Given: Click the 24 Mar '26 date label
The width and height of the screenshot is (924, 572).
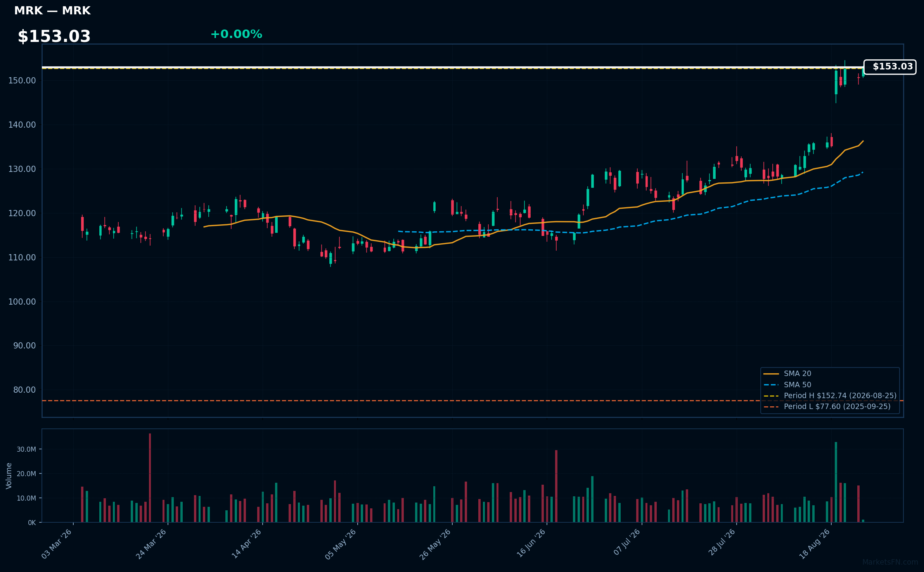Looking at the screenshot, I should coord(151,544).
